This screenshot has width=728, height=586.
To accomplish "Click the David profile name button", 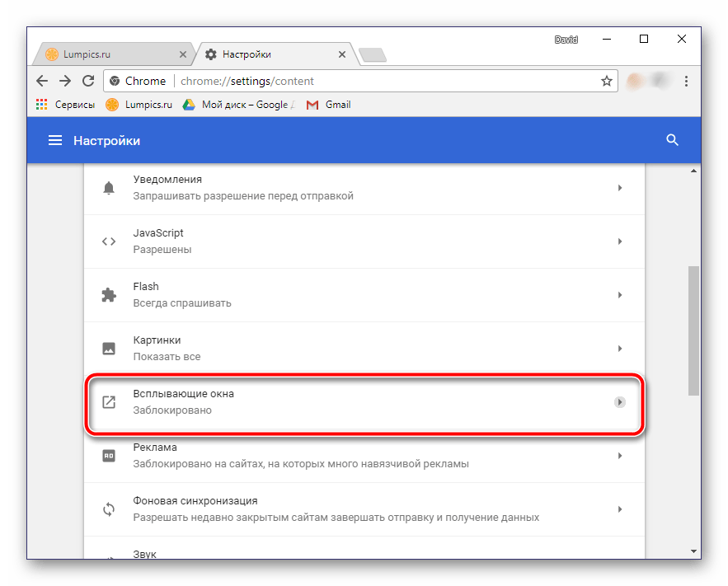I will tap(566, 40).
